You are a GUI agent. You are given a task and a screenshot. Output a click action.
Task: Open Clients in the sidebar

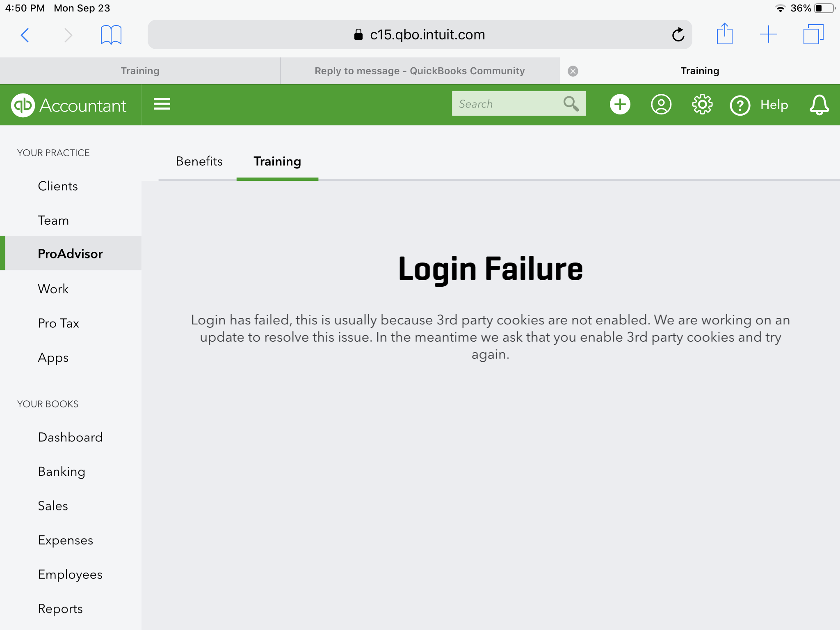58,186
